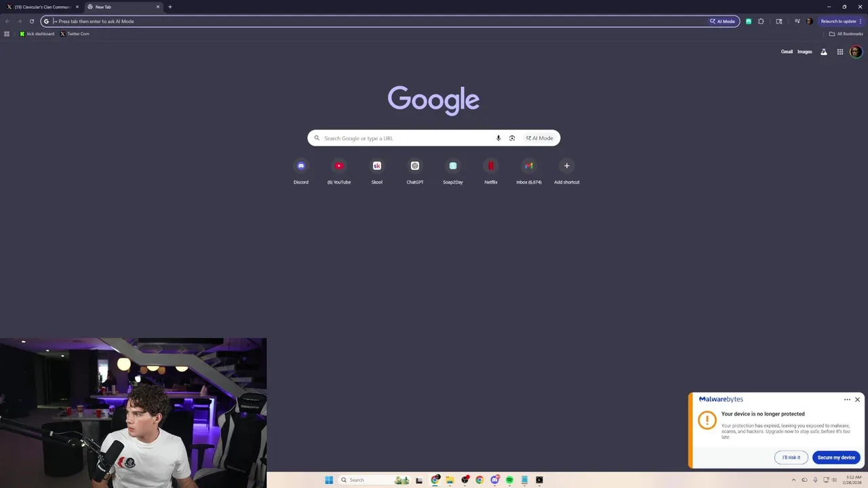Go back with the back arrow
868x488 pixels.
coord(7,21)
